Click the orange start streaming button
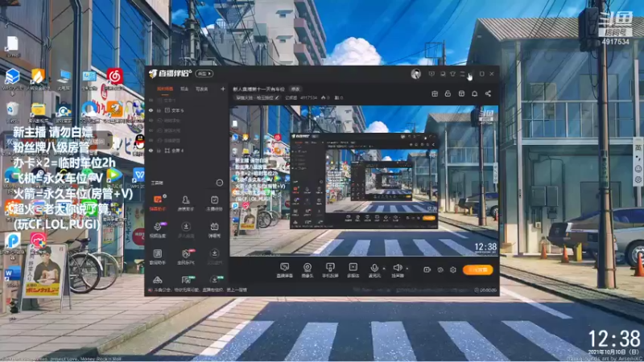This screenshot has width=644, height=362. tap(477, 269)
